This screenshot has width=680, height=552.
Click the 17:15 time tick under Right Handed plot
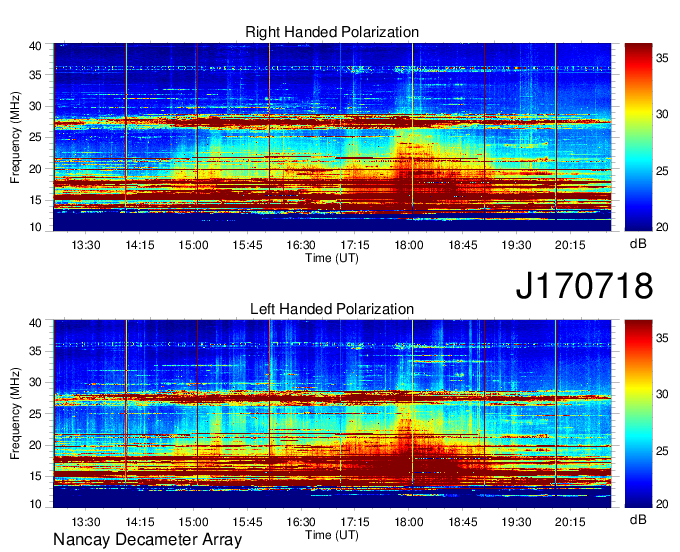[x=355, y=245]
